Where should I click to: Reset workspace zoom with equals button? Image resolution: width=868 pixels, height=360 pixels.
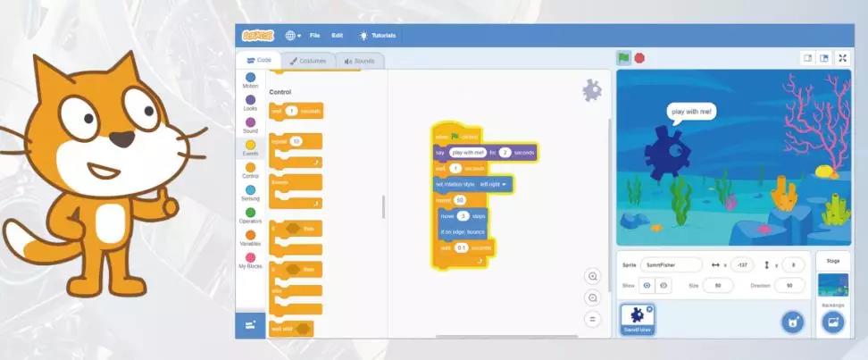pos(592,320)
